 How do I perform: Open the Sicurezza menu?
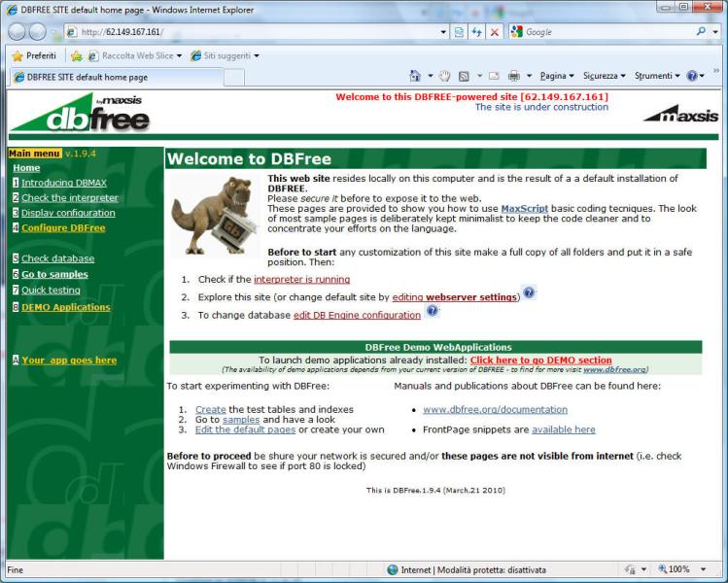[x=604, y=76]
